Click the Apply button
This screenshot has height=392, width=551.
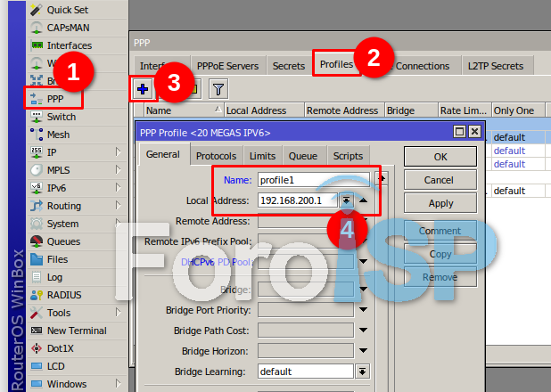click(440, 203)
